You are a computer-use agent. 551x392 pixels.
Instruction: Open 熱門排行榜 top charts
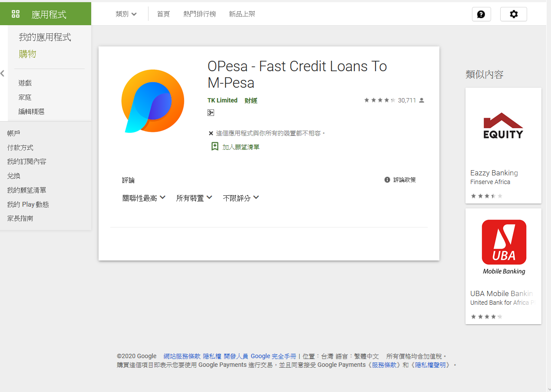coord(200,14)
